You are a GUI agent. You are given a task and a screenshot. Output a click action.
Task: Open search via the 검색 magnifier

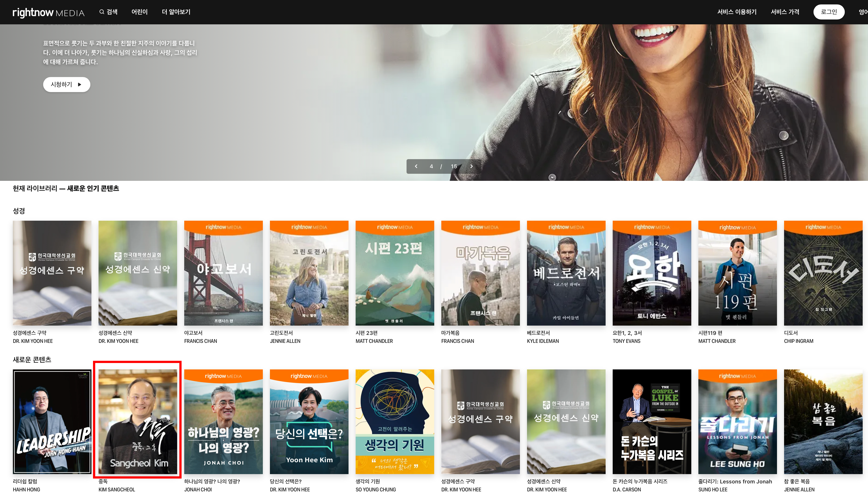pyautogui.click(x=108, y=12)
